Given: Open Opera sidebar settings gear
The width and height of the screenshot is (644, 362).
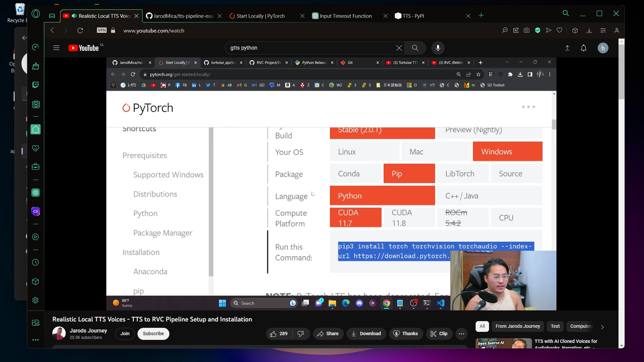Looking at the screenshot, I should point(36,300).
